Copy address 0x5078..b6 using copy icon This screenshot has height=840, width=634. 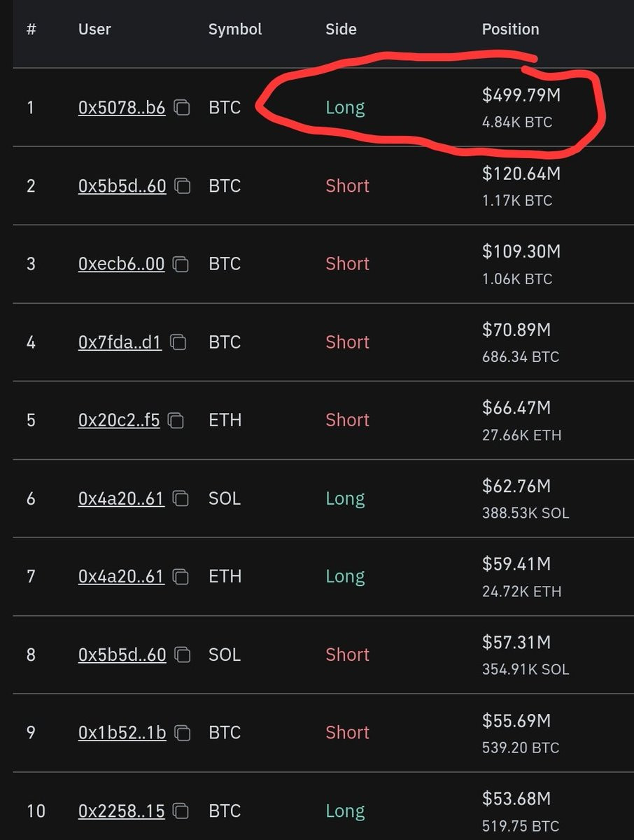(x=182, y=108)
